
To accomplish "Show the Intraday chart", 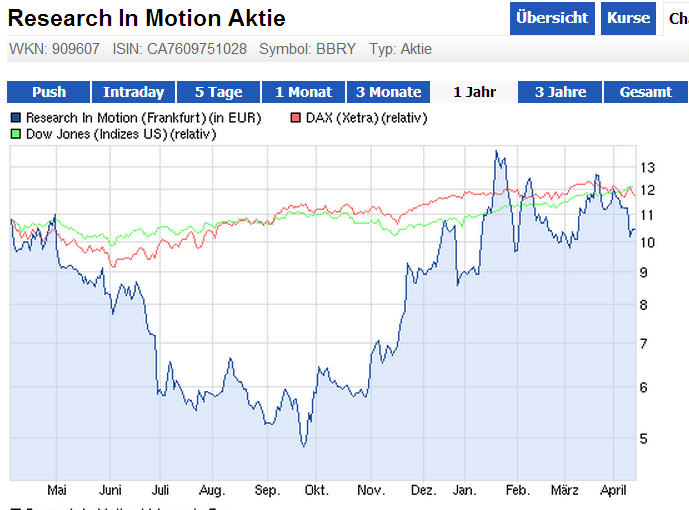I will click(133, 92).
